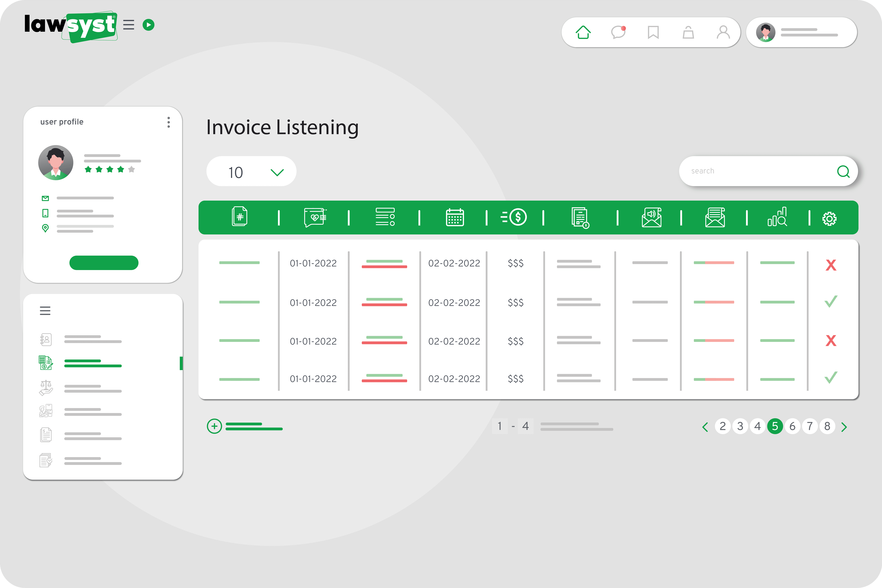Screen dimensions: 882x588
Task: Select current page 5
Action: click(775, 426)
